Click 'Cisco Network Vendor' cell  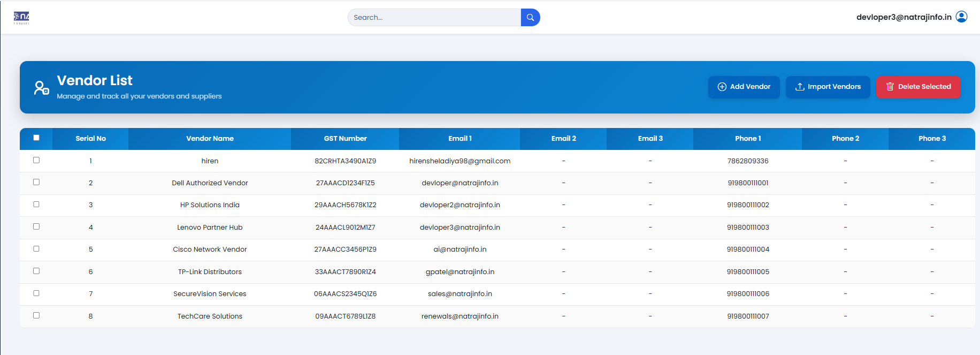coord(210,250)
